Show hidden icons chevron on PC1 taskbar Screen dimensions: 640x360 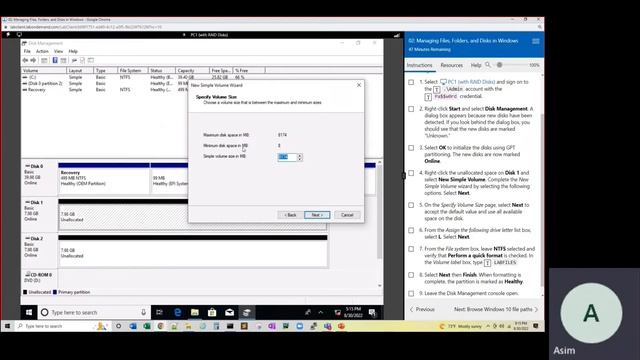click(321, 312)
